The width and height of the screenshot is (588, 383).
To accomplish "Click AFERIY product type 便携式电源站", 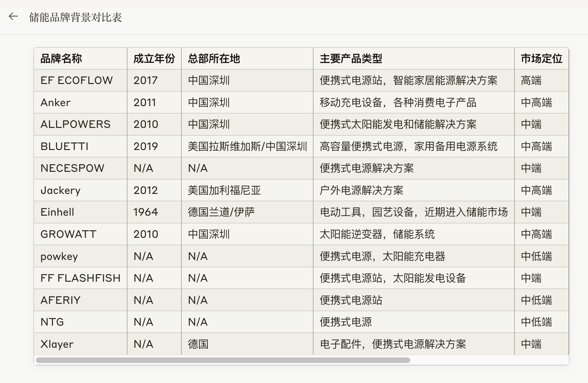I will click(x=414, y=300).
